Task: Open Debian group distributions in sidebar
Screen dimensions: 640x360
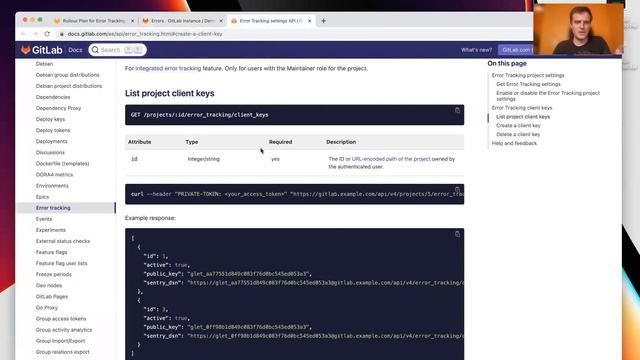Action: (68, 75)
